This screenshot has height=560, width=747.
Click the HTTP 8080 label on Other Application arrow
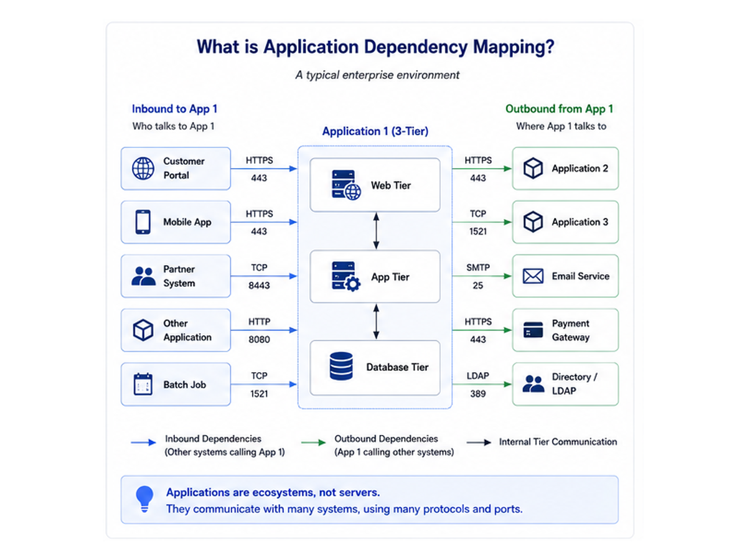[260, 330]
